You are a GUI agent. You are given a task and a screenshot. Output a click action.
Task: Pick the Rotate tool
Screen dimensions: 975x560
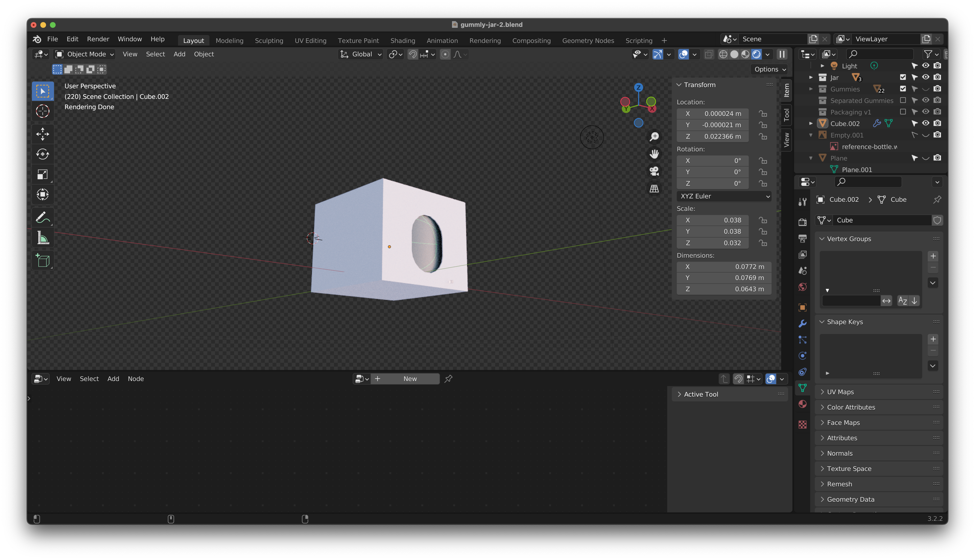coord(42,154)
